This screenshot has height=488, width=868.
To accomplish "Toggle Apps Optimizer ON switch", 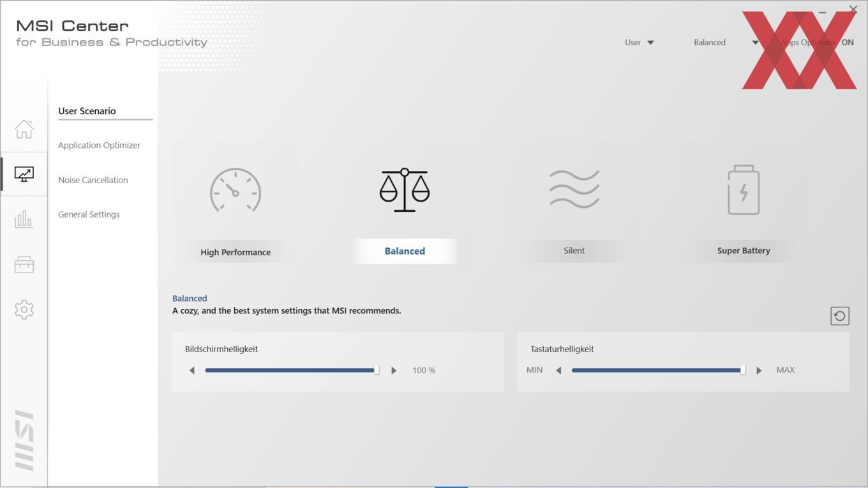I will pos(848,43).
